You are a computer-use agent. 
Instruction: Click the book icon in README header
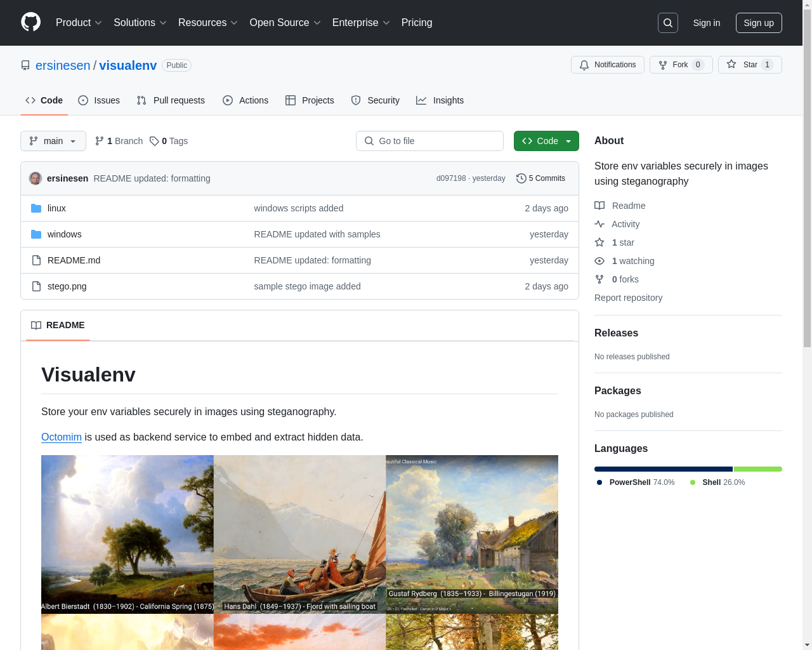[36, 325]
